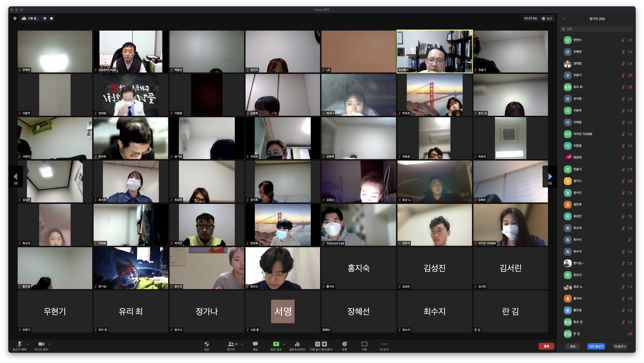The image size is (644, 363).
Task: Select the KAIOPT ROK video tile
Action: [x=131, y=51]
